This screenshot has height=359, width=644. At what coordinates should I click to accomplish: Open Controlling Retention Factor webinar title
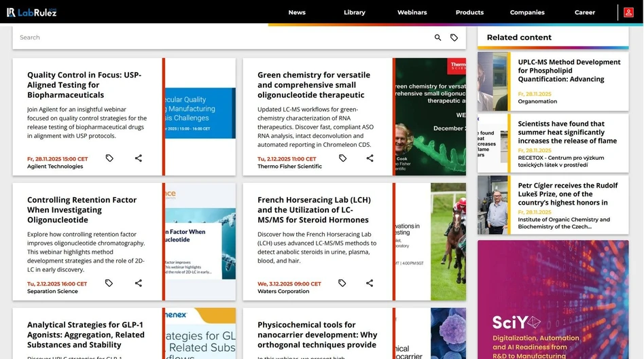click(82, 209)
